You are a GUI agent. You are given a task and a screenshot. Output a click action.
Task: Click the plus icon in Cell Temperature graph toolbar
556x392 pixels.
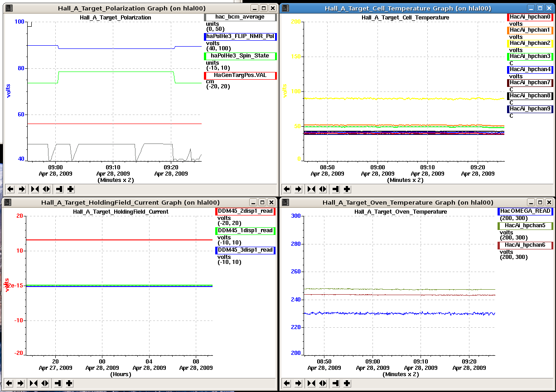click(x=347, y=189)
